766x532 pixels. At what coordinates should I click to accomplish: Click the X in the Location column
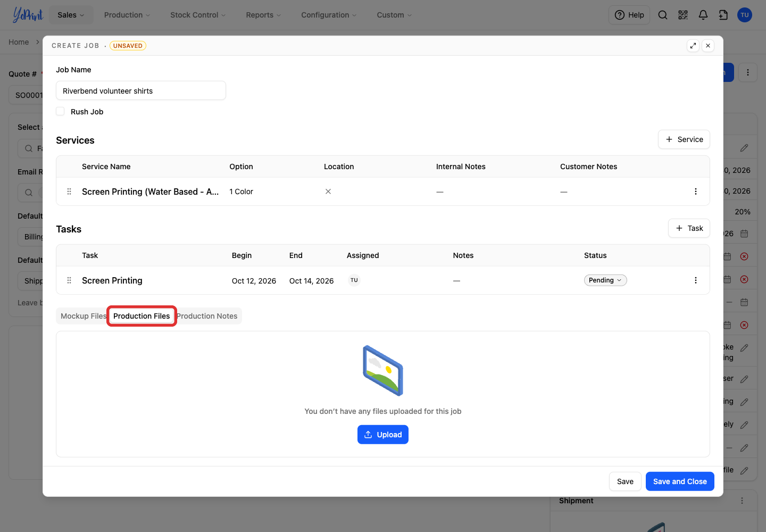328,192
